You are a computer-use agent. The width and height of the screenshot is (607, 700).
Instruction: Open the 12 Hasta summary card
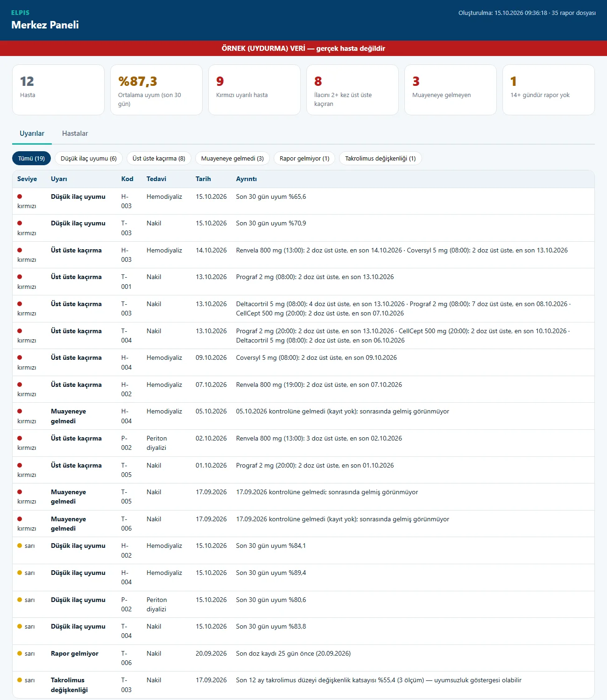click(x=58, y=90)
